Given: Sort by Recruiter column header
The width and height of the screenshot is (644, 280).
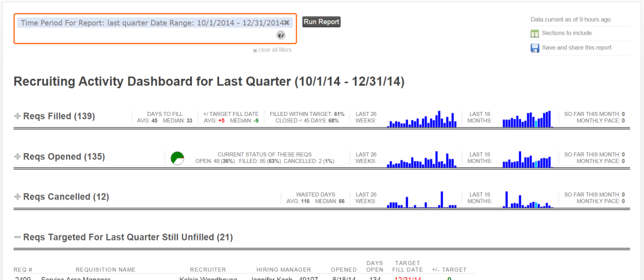Looking at the screenshot, I should [208, 270].
